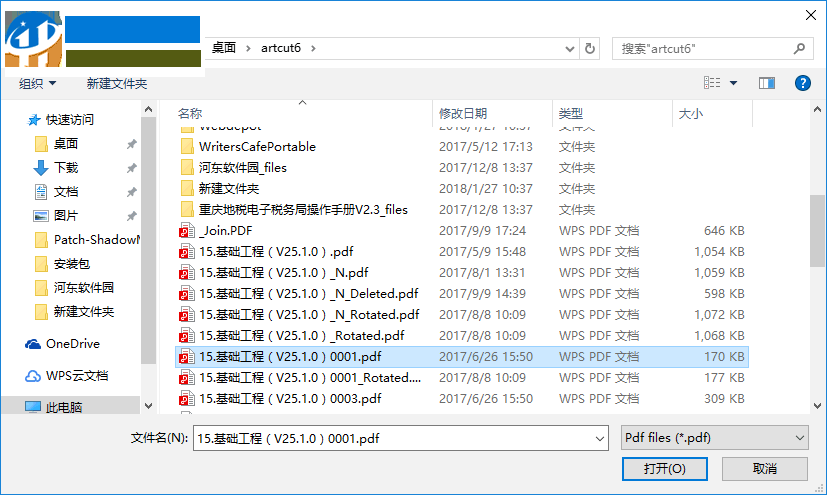Screen dimensions: 827x495
Task: Click the 打开(O) button
Action: coord(665,469)
